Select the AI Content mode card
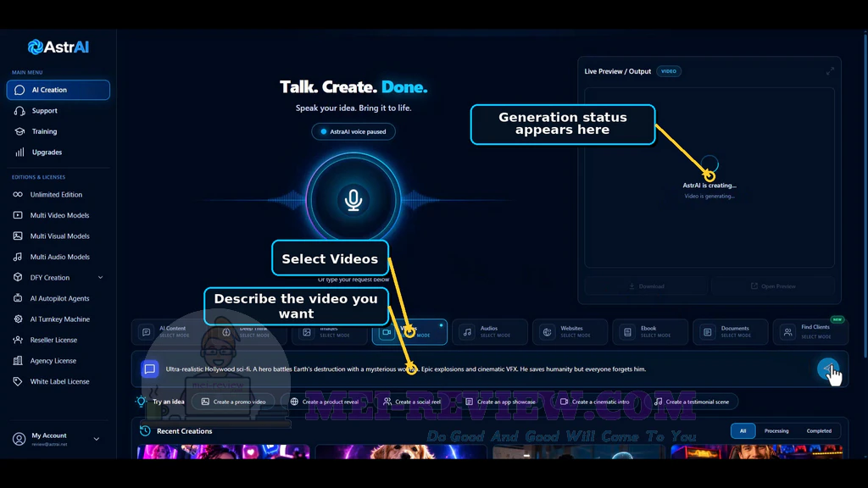868x488 pixels. point(169,332)
